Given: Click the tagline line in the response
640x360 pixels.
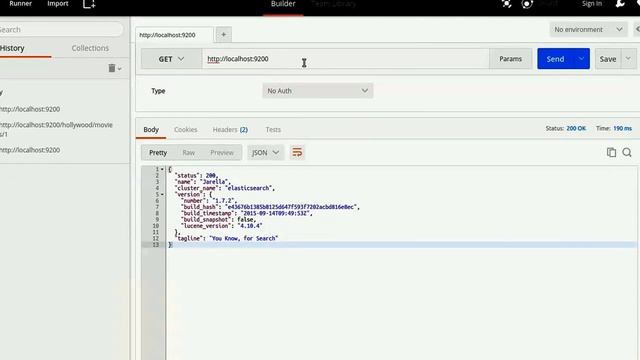Looking at the screenshot, I should point(227,238).
